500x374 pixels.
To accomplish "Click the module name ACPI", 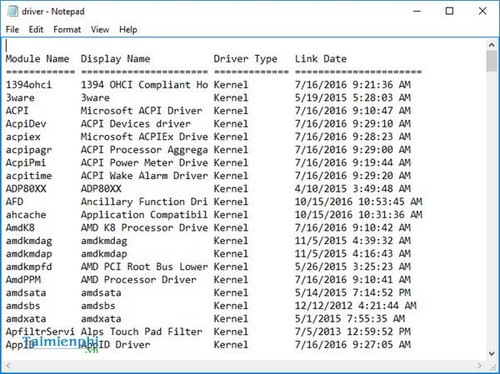I will 17,111.
